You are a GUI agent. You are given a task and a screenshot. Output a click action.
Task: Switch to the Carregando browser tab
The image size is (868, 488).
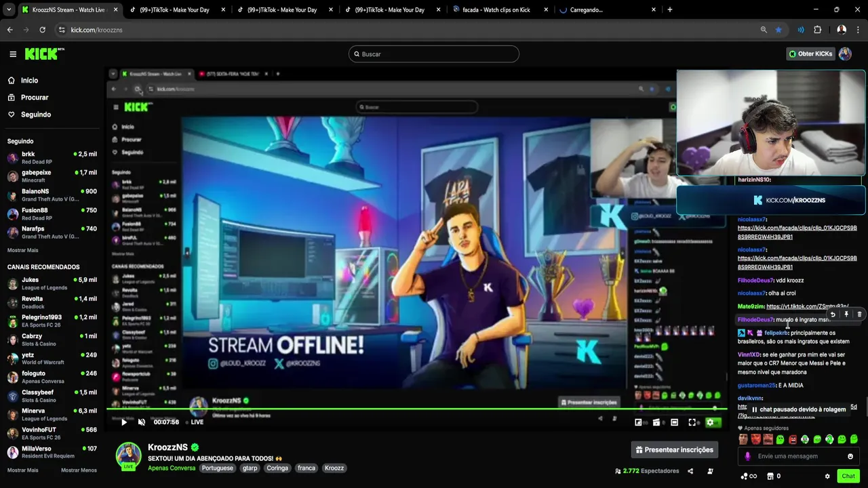coord(608,10)
